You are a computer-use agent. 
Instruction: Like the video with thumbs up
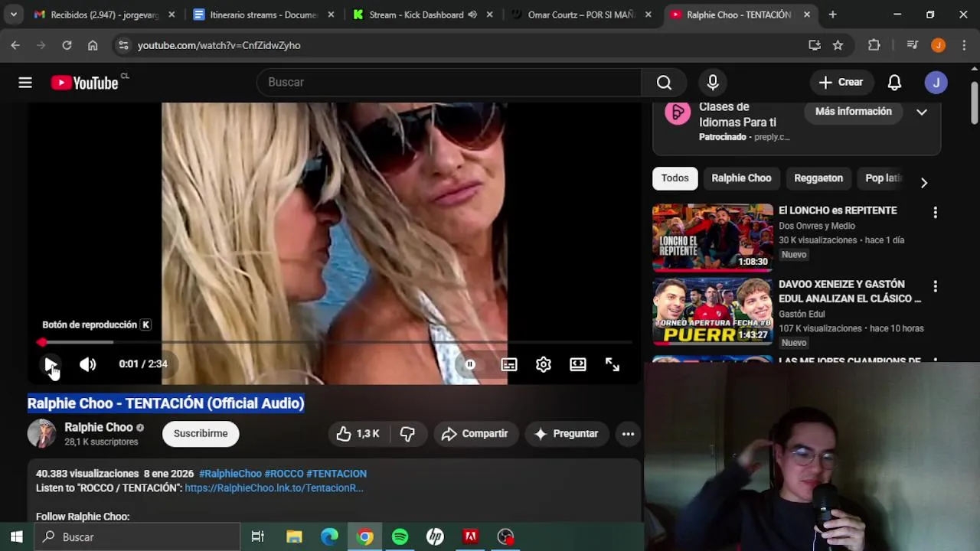(358, 434)
